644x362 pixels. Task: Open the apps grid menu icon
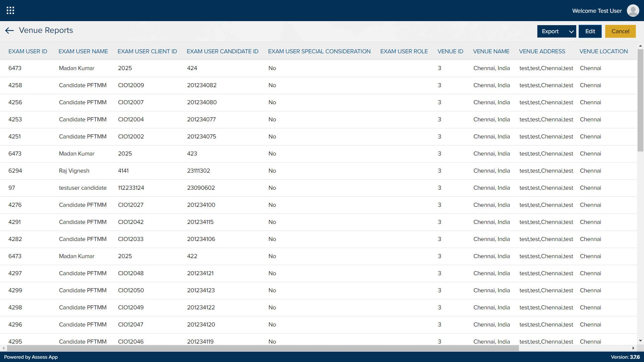(10, 10)
